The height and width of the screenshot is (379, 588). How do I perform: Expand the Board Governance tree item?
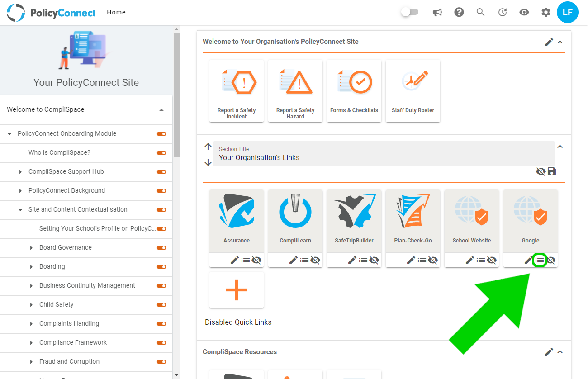(31, 248)
